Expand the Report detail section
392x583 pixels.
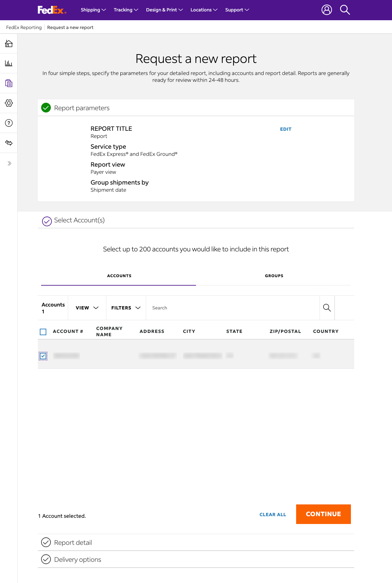196,542
